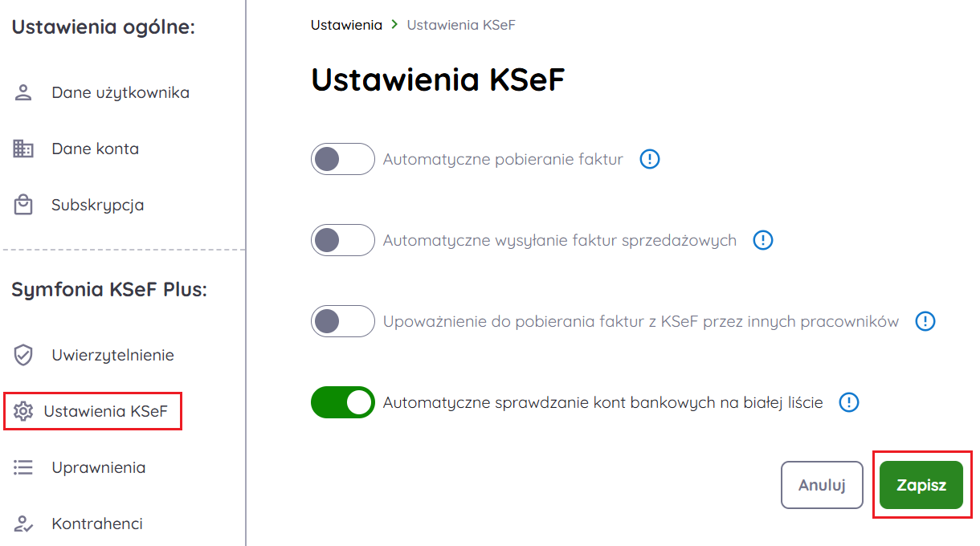Click the Kontrahenci person-check icon
The image size is (980, 546).
pyautogui.click(x=23, y=524)
